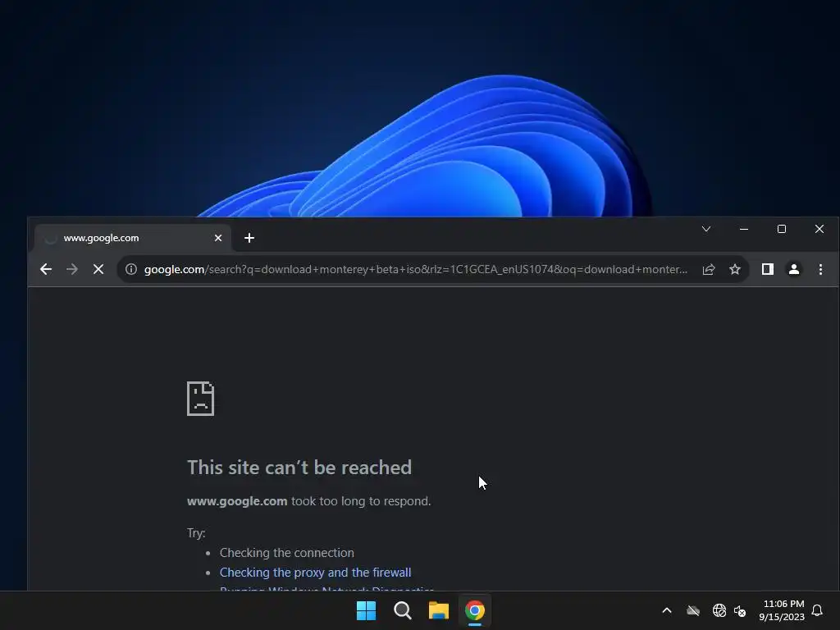Bookmark this tab with the star
840x630 pixels.
coord(735,269)
